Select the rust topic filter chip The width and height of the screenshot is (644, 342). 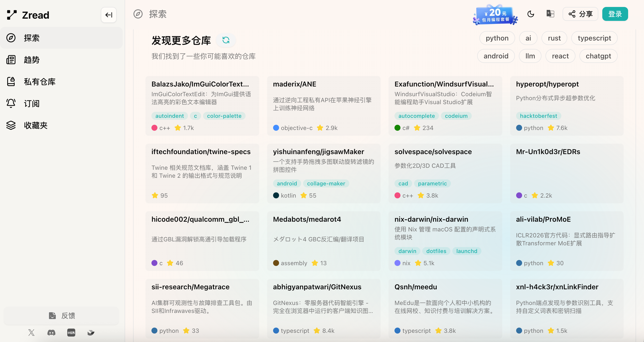(554, 38)
